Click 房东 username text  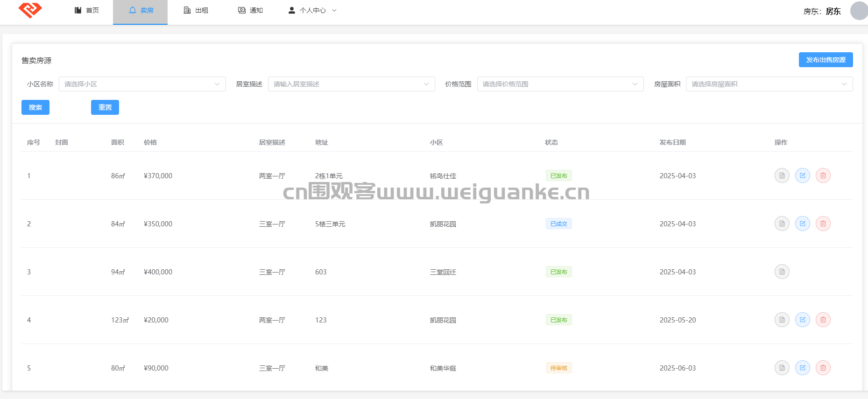(x=833, y=11)
